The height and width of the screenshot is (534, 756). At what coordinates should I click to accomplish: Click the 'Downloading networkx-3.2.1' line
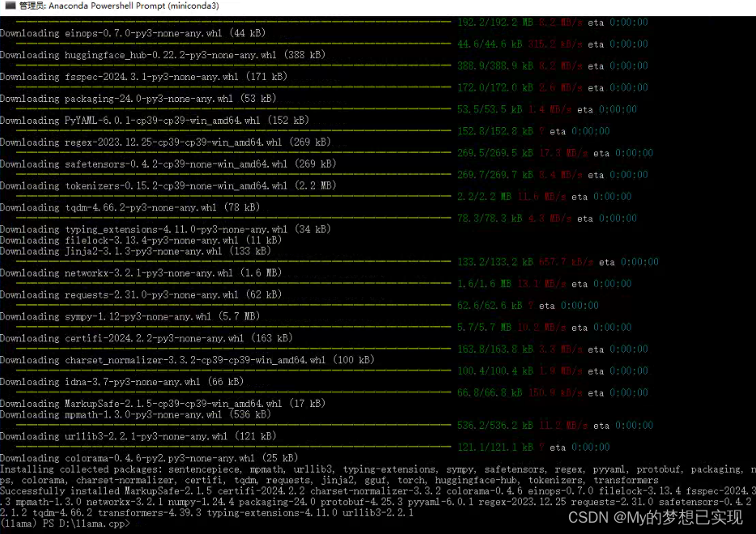click(141, 273)
